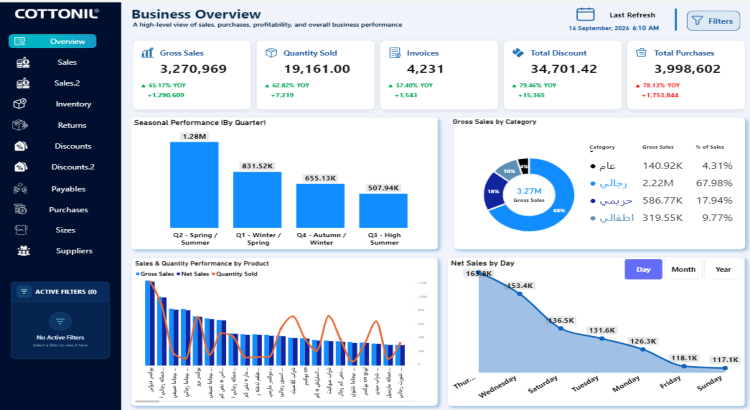Click the Payables icon in sidebar
Image resolution: width=750 pixels, height=410 pixels.
20,189
